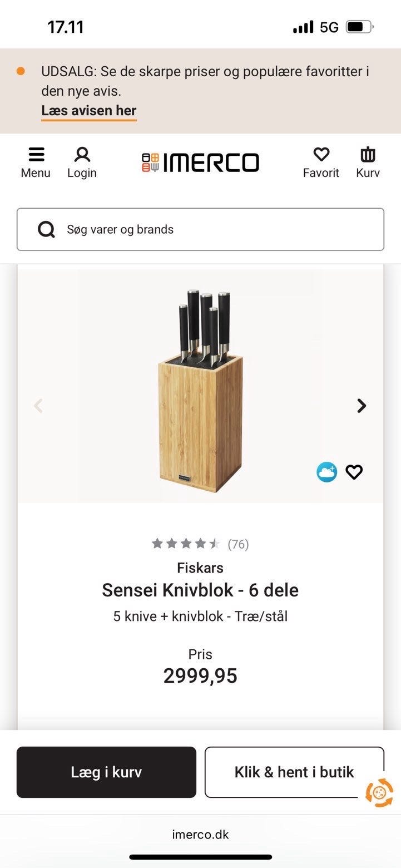
Task: Show next product image arrow
Action: coord(362,406)
